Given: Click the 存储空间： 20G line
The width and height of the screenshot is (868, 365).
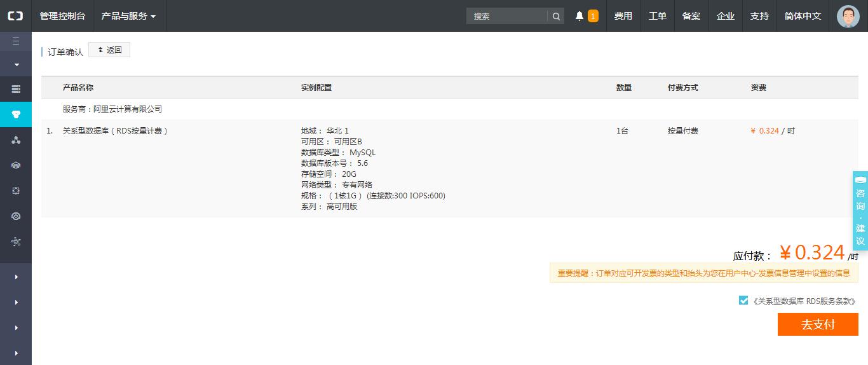Looking at the screenshot, I should click(x=329, y=174).
